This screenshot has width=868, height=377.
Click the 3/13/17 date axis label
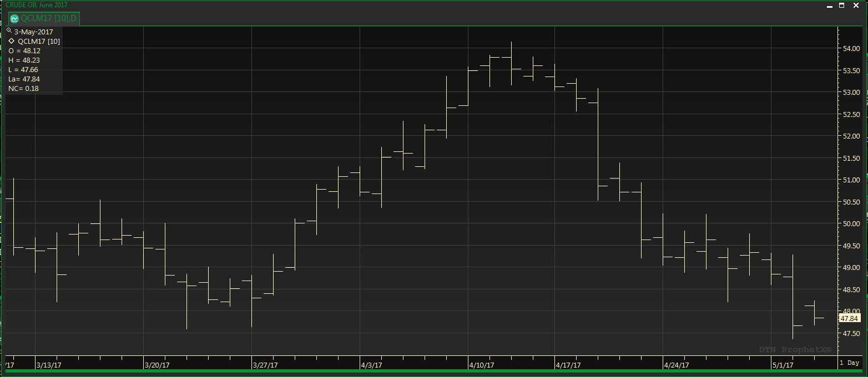click(48, 365)
